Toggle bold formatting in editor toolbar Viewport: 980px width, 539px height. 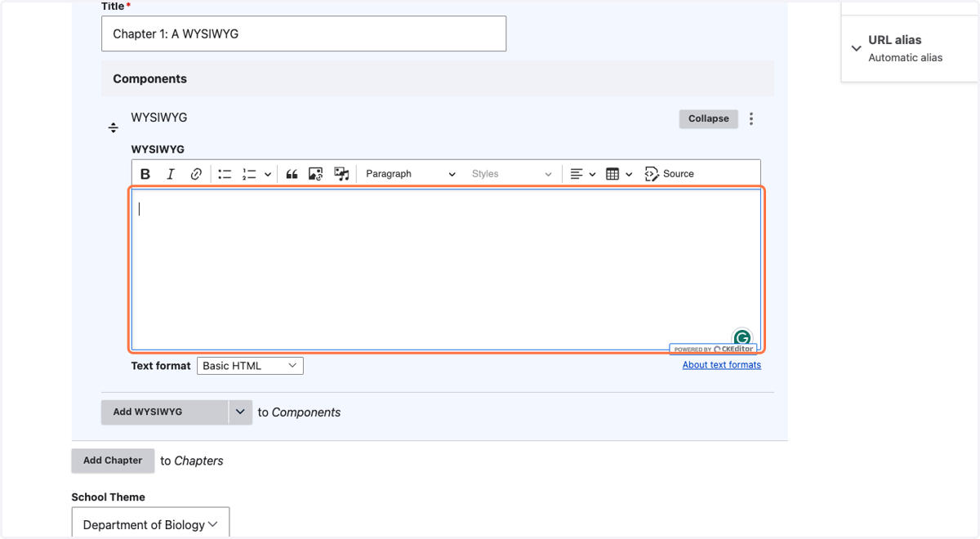point(145,174)
